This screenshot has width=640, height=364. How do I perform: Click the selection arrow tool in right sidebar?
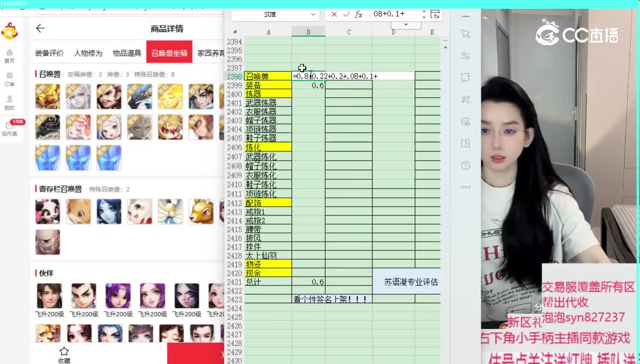tap(466, 34)
